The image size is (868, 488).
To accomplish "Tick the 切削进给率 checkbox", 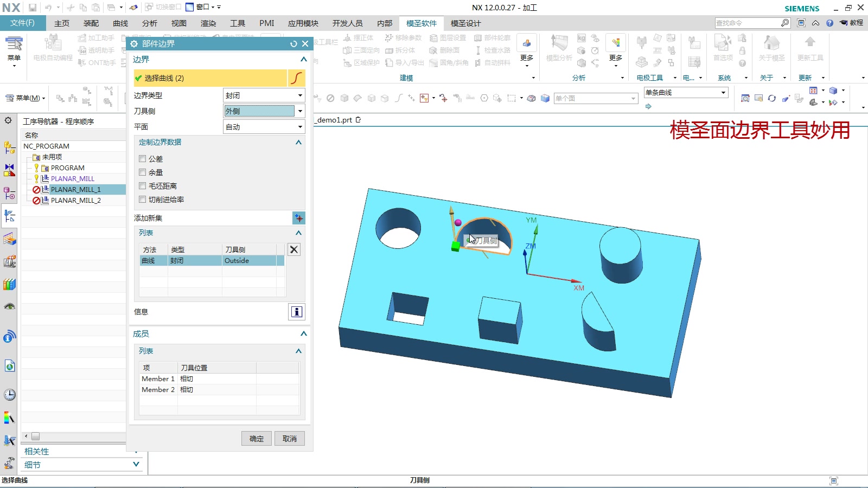I will pos(142,200).
